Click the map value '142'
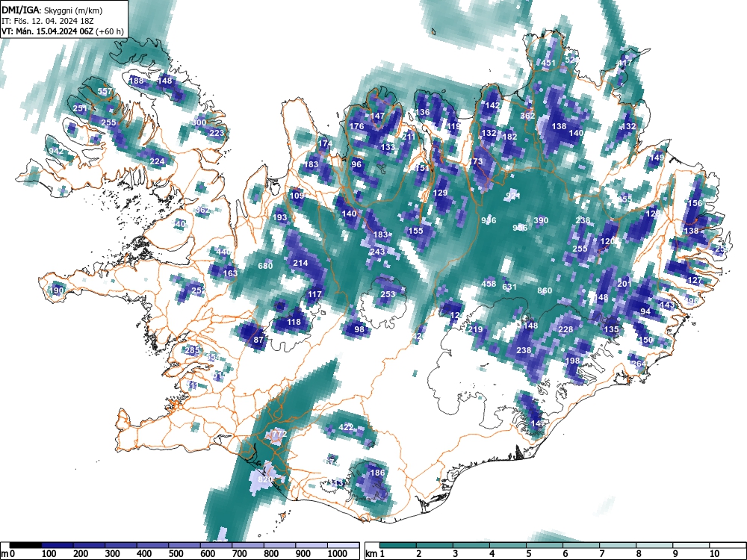 tap(492, 105)
